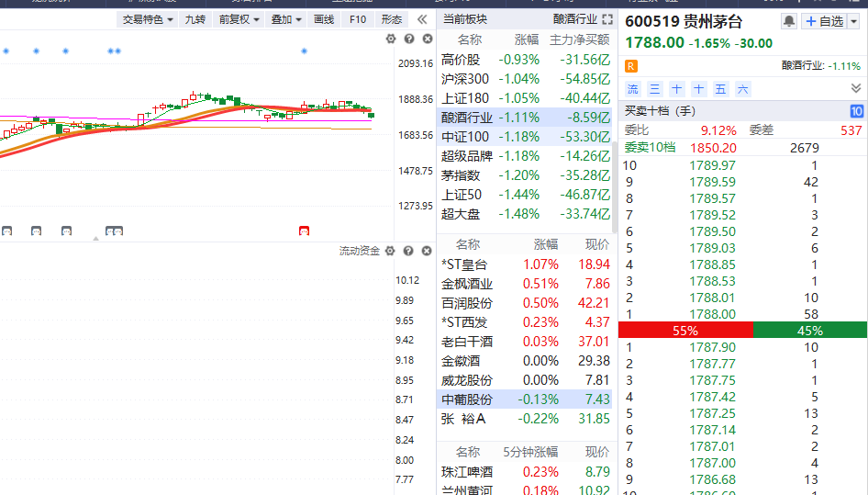This screenshot has height=495, width=868.
Task: Select the 中证100 index row
Action: coord(525,137)
